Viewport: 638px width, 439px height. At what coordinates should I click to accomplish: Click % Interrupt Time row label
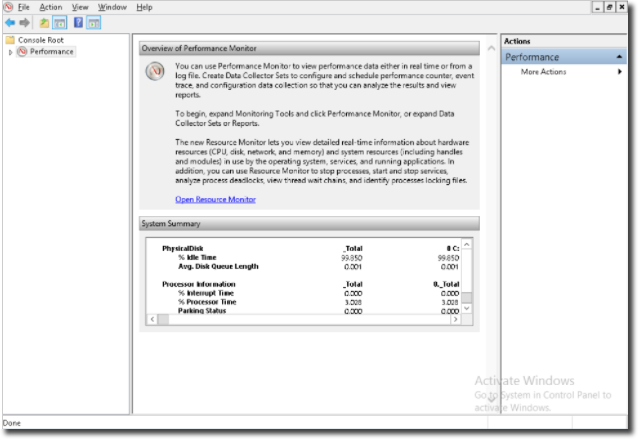205,293
